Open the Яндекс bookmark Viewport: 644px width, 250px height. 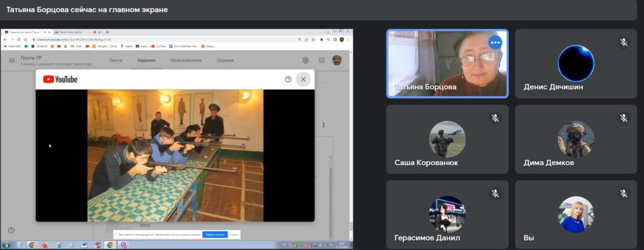[x=208, y=46]
